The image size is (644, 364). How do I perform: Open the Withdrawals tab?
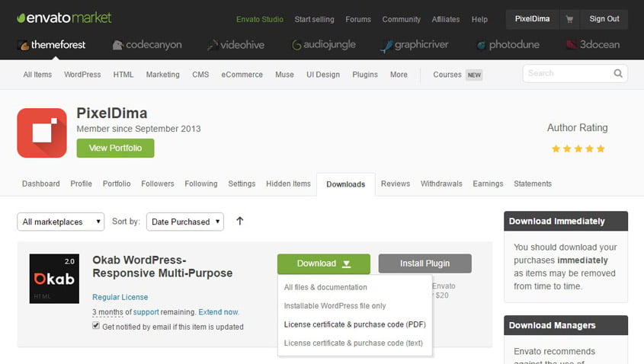coord(441,184)
